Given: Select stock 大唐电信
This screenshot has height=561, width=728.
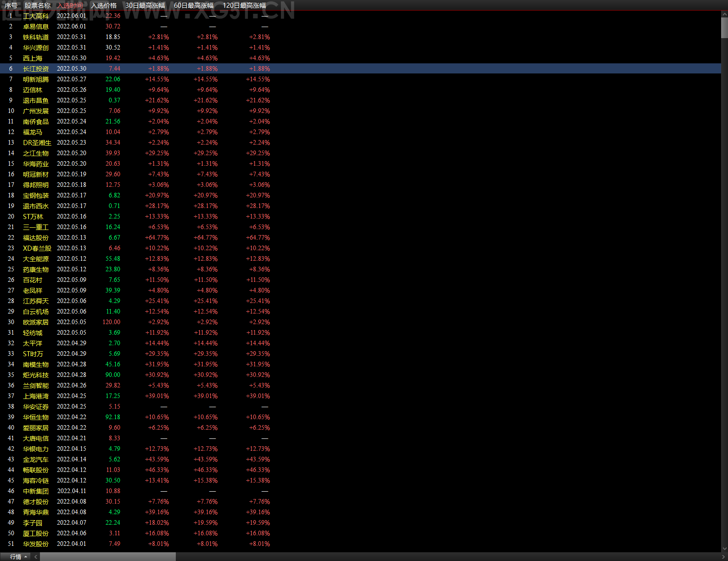Looking at the screenshot, I should pyautogui.click(x=36, y=438).
